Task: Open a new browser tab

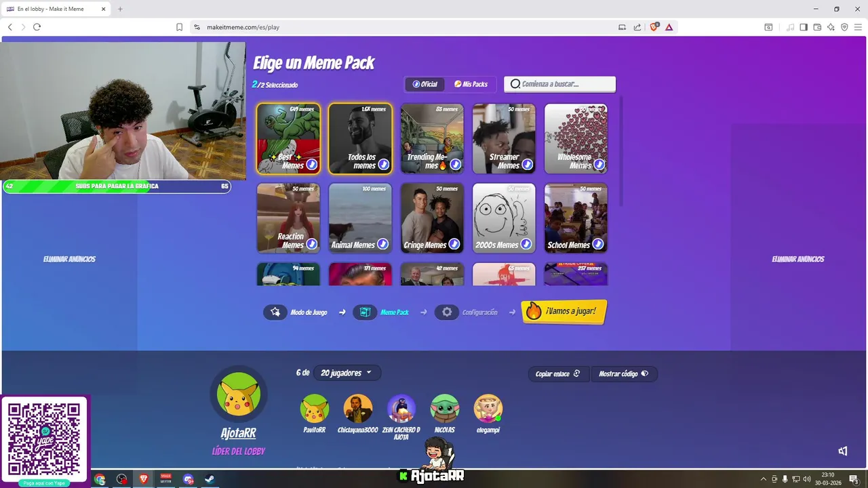Action: (120, 9)
